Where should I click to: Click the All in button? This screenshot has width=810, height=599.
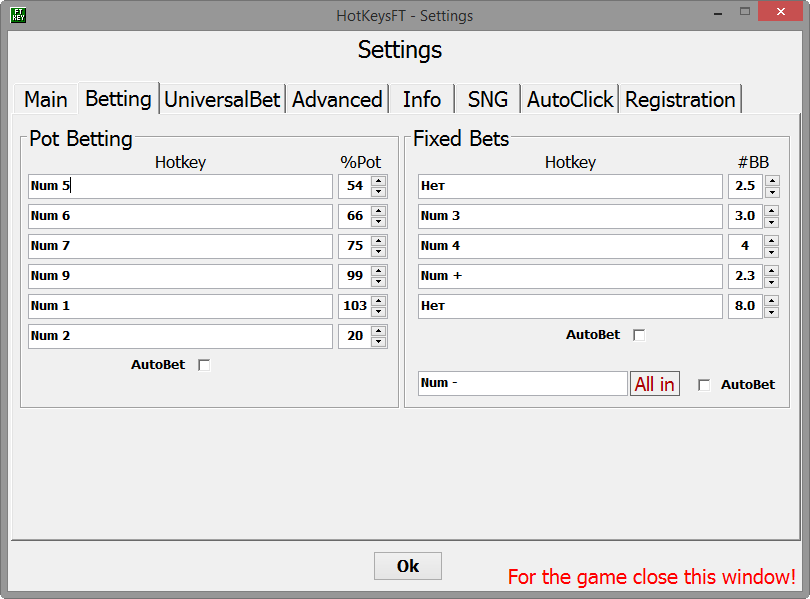(655, 384)
